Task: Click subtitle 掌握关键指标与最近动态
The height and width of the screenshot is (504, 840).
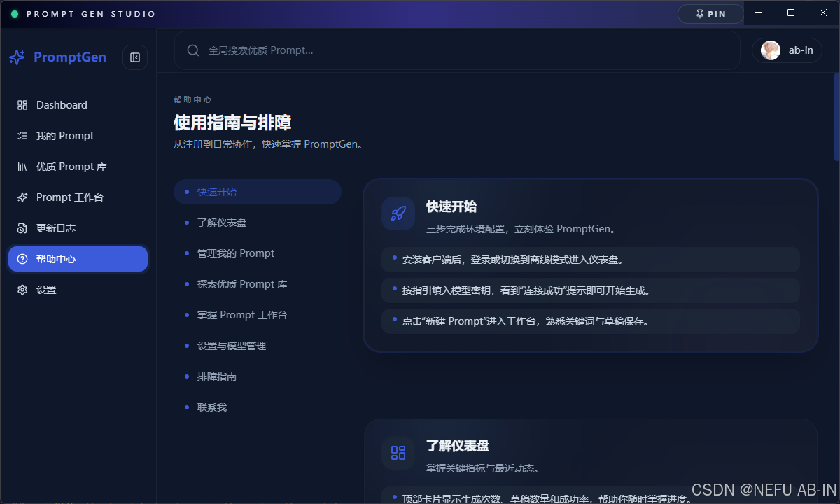Action: pos(483,468)
